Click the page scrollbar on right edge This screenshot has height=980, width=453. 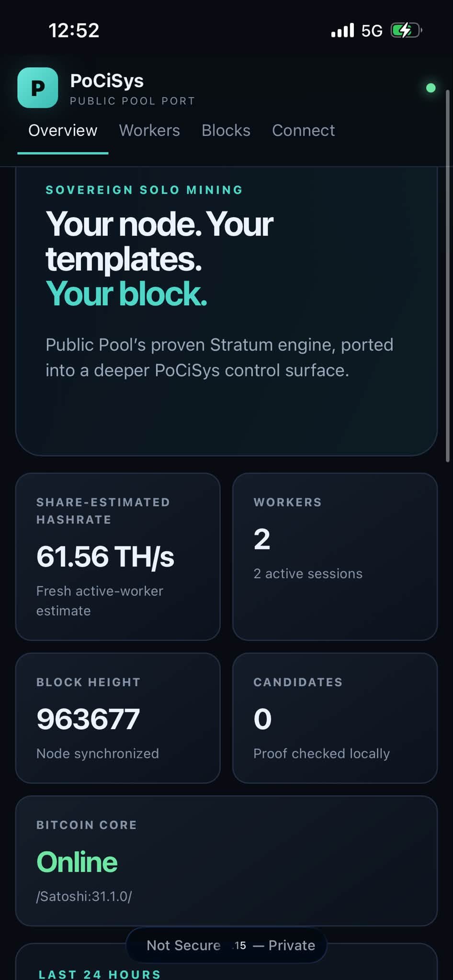pos(448,276)
